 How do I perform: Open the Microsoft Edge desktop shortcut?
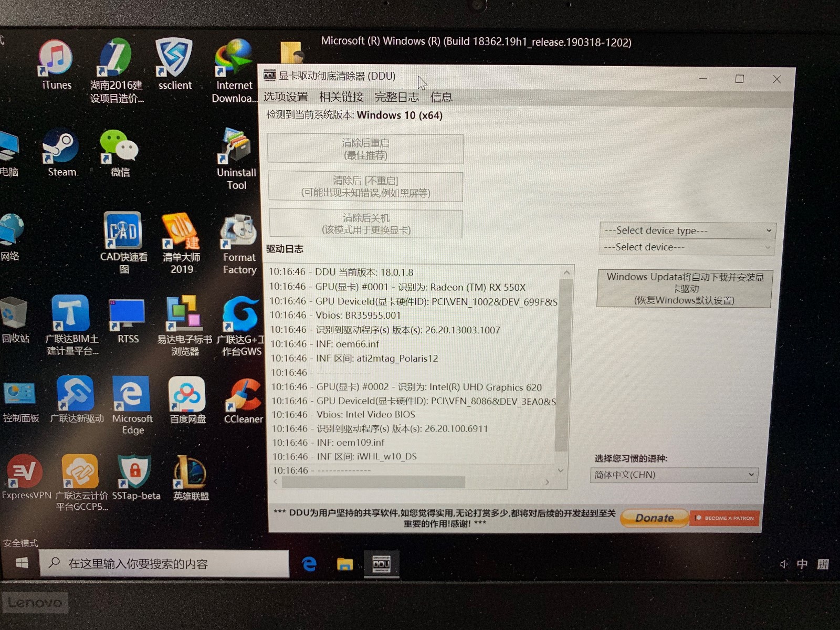pyautogui.click(x=132, y=406)
